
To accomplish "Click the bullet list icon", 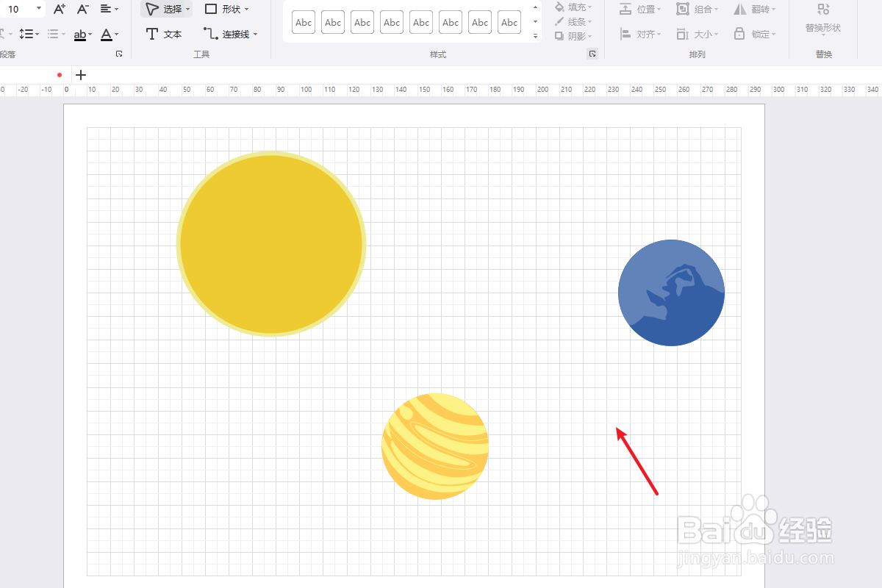I will tap(52, 34).
